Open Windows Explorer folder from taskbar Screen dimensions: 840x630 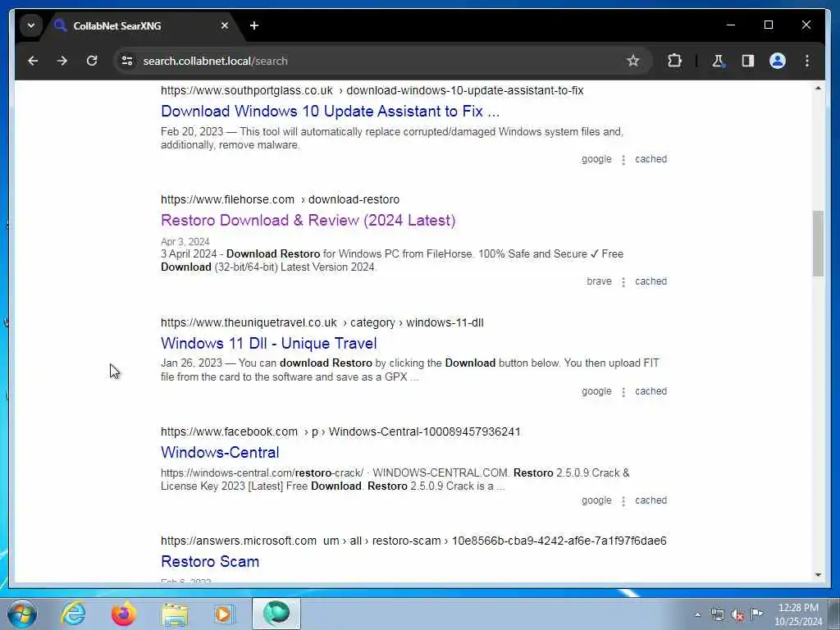(x=175, y=614)
